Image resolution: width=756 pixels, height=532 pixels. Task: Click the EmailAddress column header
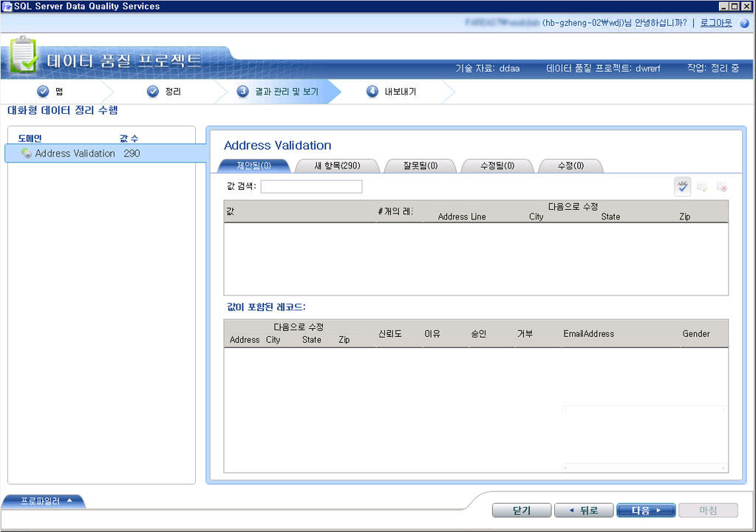pyautogui.click(x=589, y=333)
